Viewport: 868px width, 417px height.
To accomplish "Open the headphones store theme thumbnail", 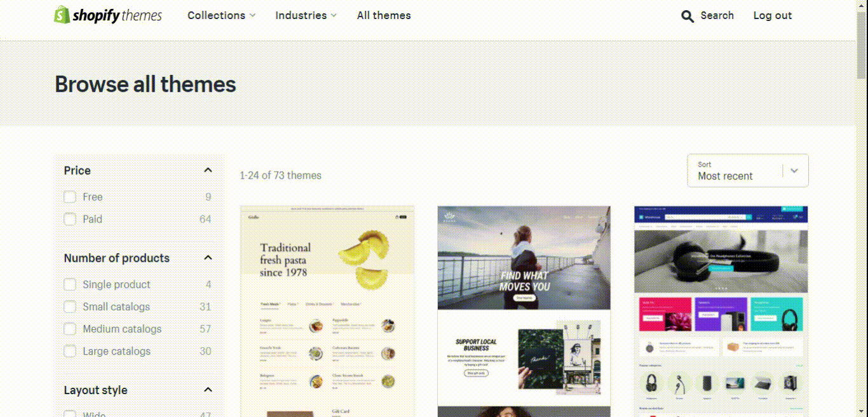I will click(721, 311).
